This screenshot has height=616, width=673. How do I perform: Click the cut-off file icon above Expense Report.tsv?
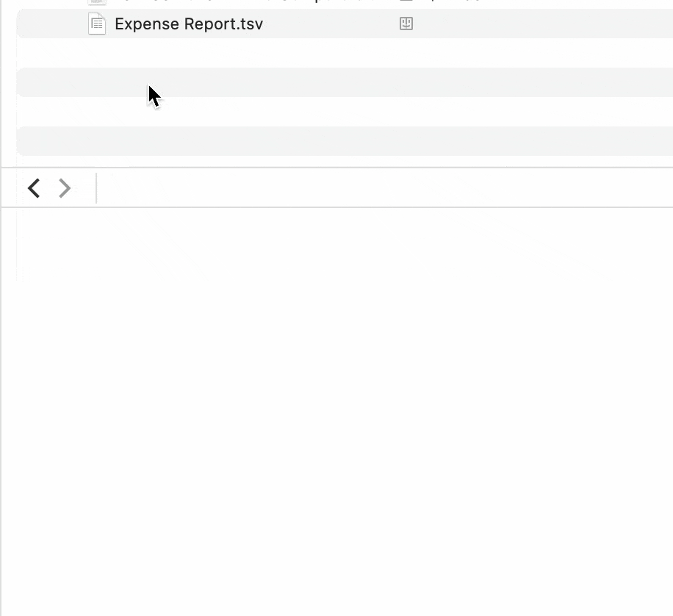(x=97, y=2)
